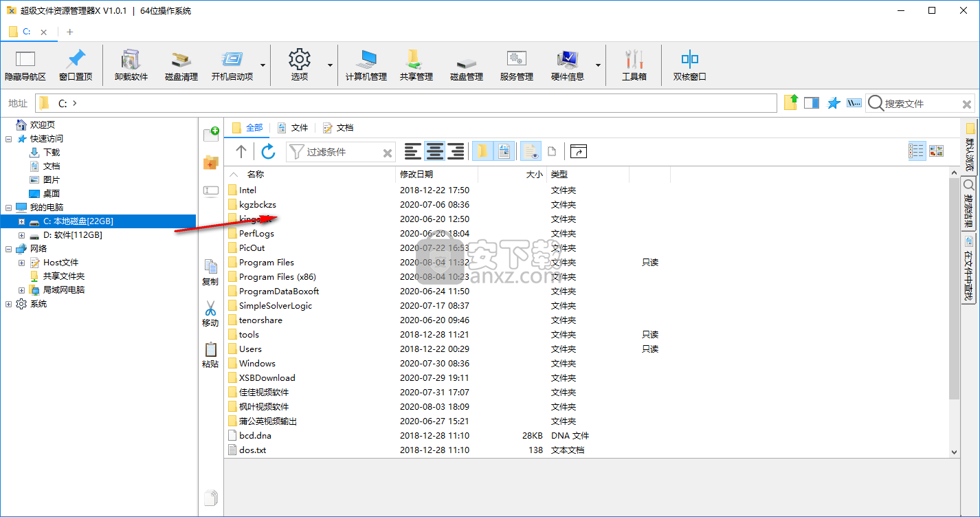Click the blue star favorites icon
980x517 pixels.
[834, 103]
